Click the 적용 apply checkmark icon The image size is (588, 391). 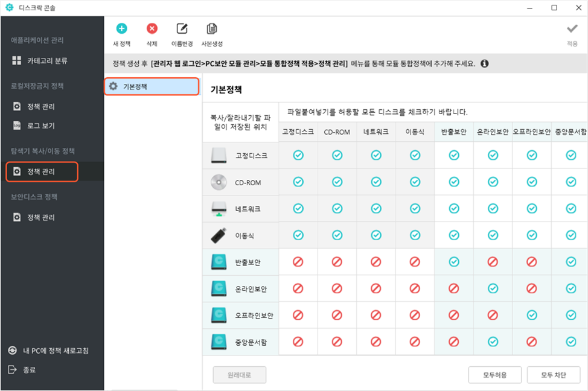[x=572, y=29]
